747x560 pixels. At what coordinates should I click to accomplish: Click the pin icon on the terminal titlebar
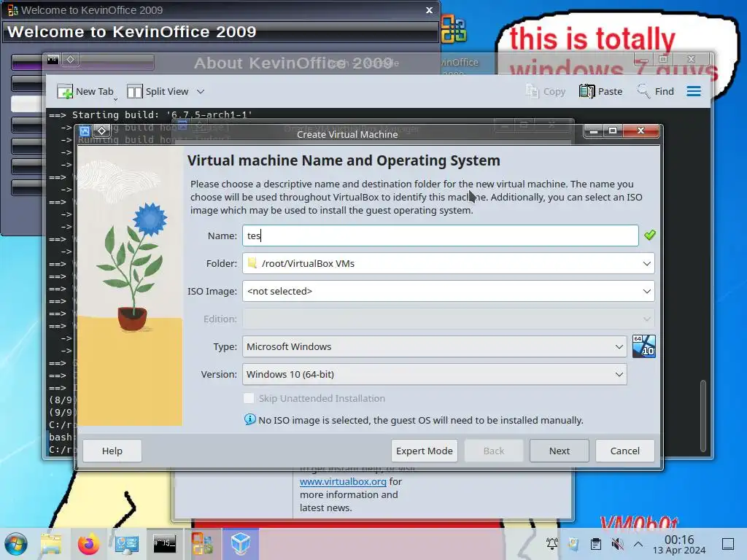tap(71, 60)
